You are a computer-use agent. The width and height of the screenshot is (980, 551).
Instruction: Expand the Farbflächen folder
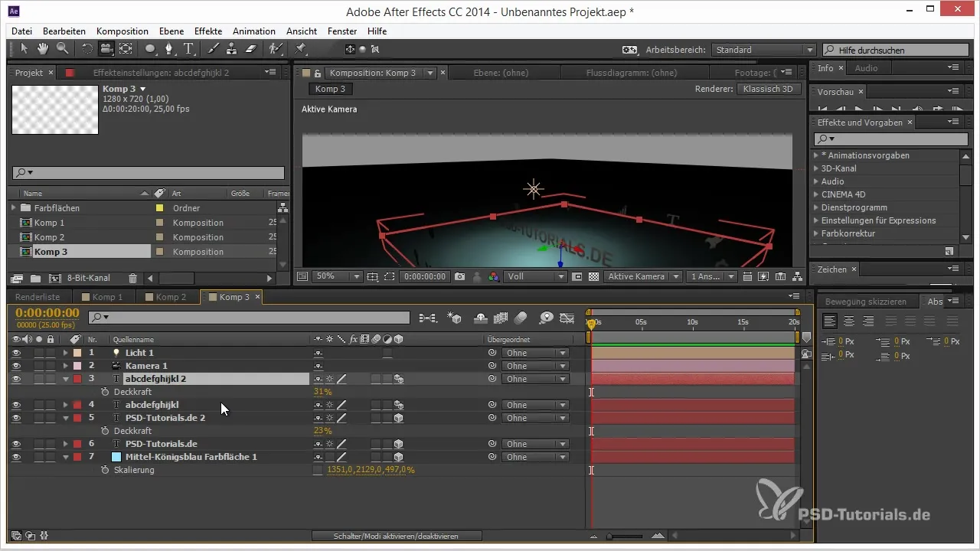[13, 208]
